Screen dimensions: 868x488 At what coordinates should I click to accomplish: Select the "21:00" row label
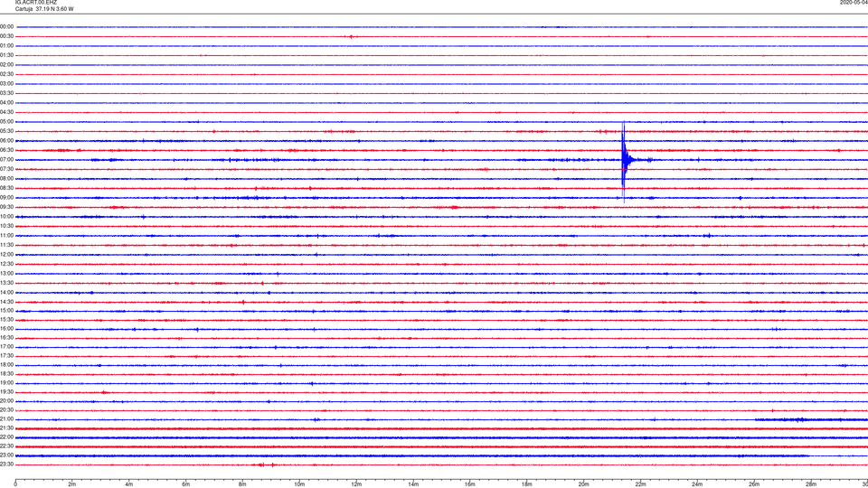coord(6,419)
